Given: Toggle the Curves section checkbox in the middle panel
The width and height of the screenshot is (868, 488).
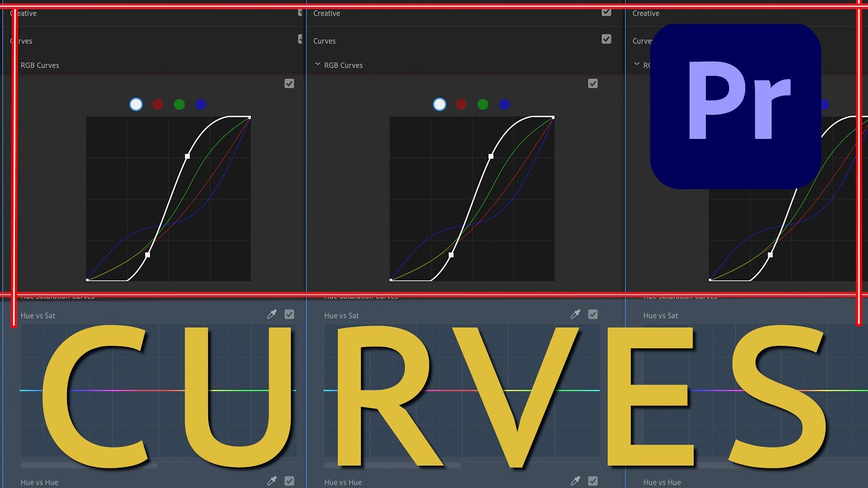Looking at the screenshot, I should point(606,39).
